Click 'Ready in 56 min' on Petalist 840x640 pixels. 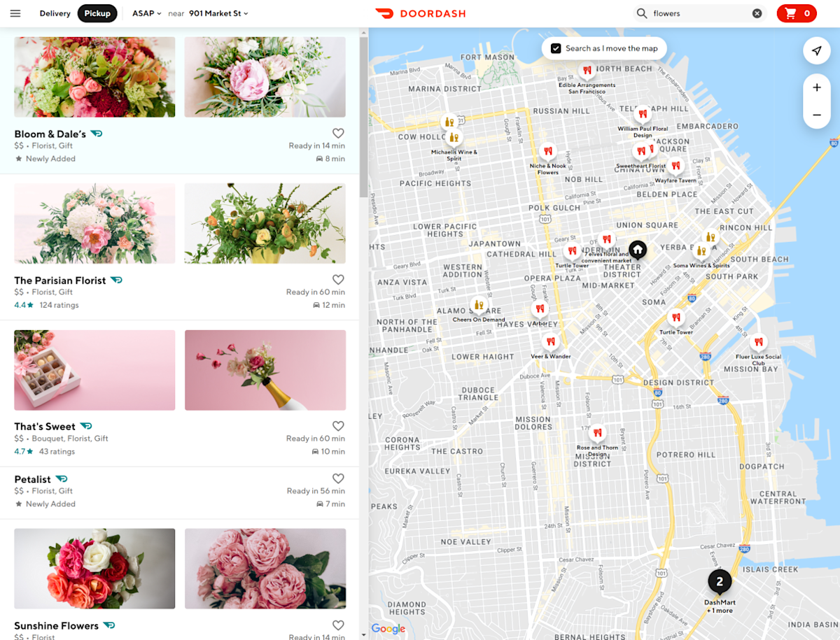[316, 491]
